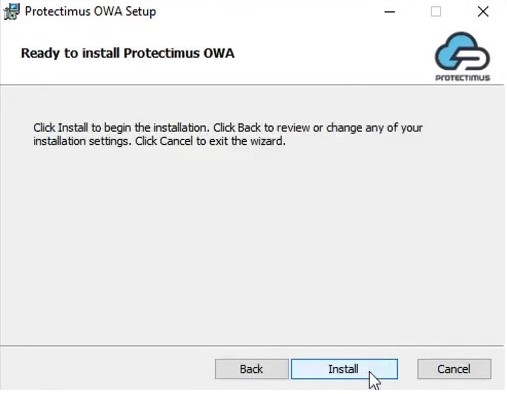The width and height of the screenshot is (507, 394).
Task: Click the 'Ready to install Protectimus OWA' heading
Action: click(x=128, y=53)
